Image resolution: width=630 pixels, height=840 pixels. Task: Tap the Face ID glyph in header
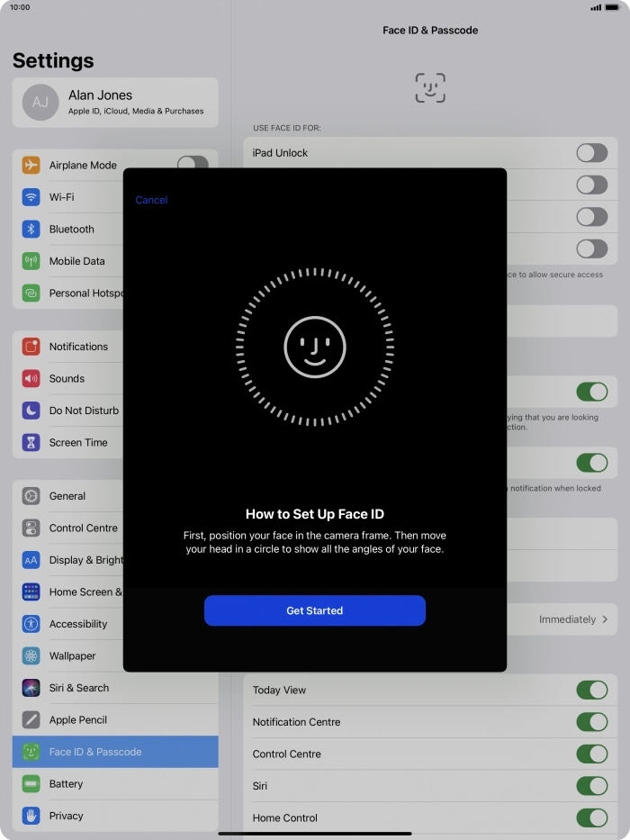click(430, 88)
